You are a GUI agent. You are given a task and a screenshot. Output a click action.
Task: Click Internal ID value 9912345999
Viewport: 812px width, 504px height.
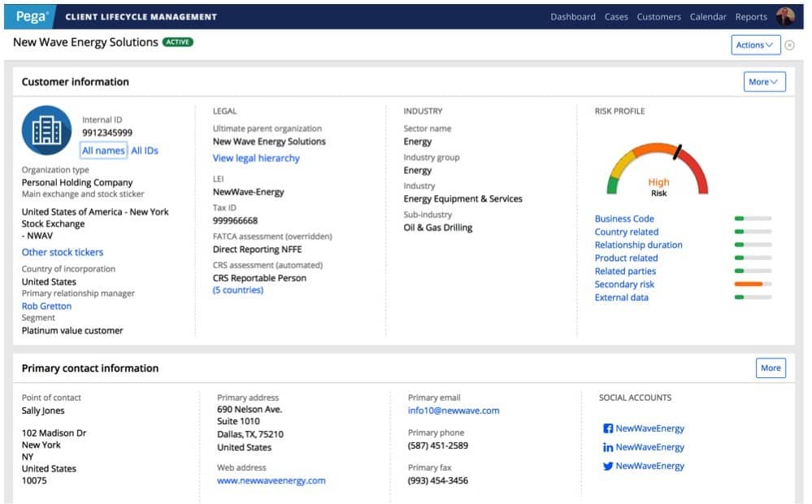click(x=107, y=133)
